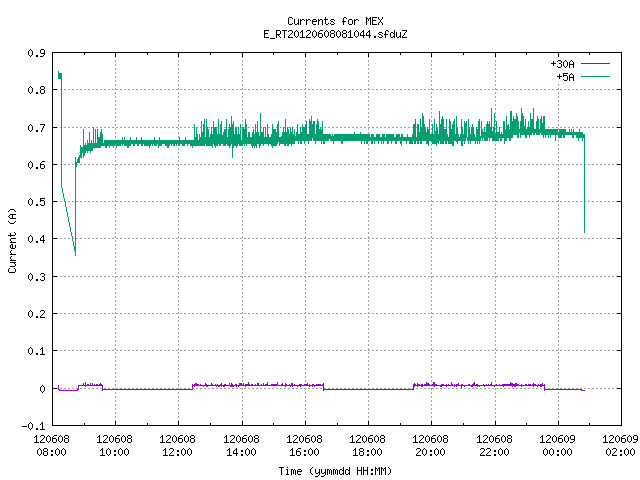Click the +30A legend label
This screenshot has width=640, height=480.
point(562,64)
